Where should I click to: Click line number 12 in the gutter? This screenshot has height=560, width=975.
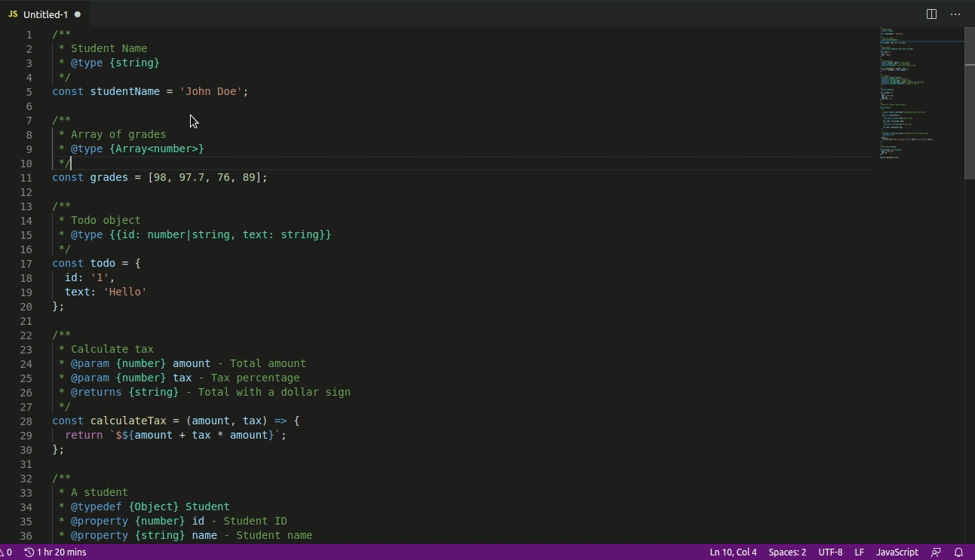click(26, 191)
